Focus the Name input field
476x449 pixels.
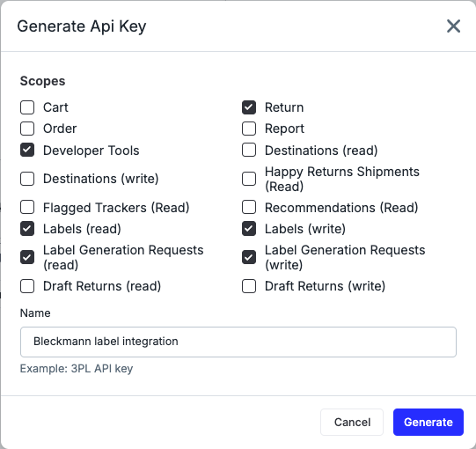click(x=238, y=342)
